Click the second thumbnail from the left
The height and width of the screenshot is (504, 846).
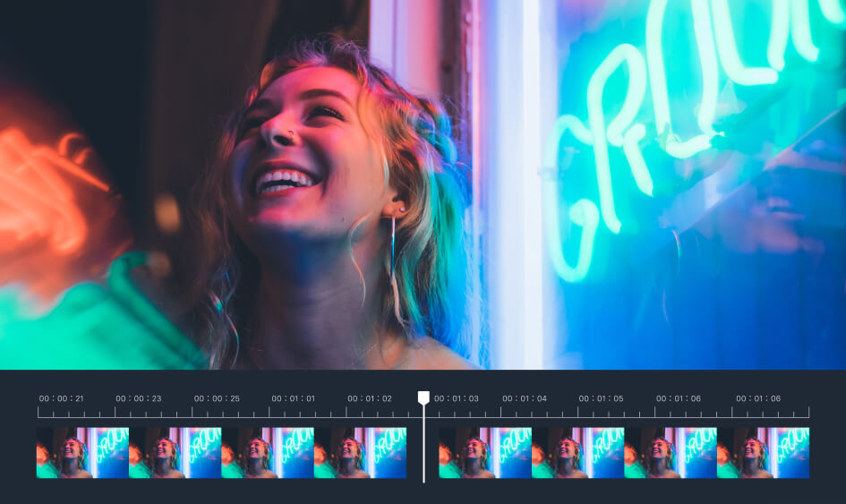tap(175, 453)
